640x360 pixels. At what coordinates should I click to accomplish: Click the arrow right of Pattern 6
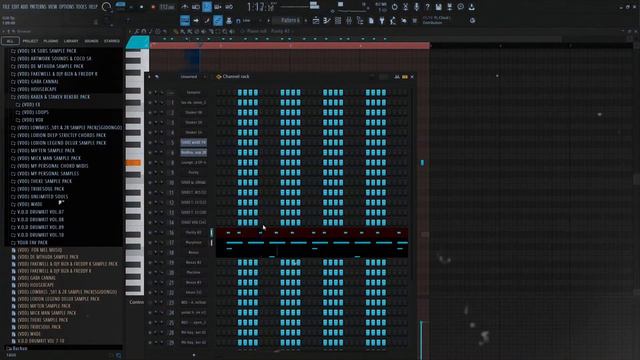click(x=306, y=20)
